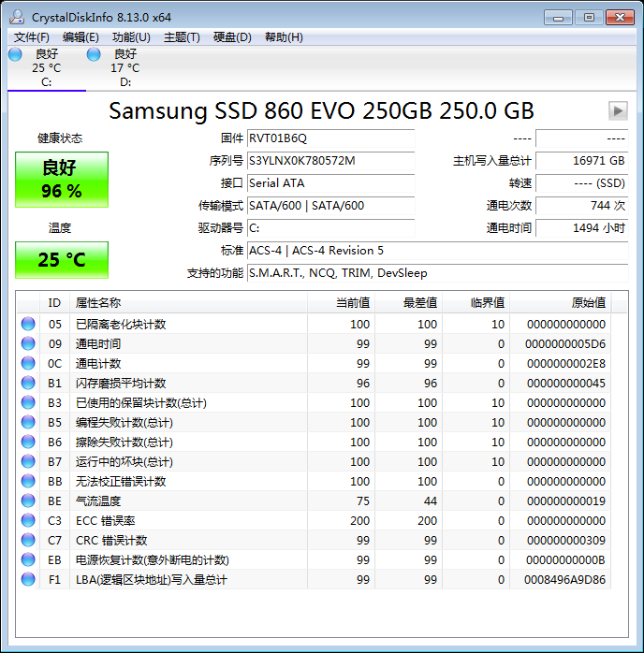Click the CrystalDiskInfo app icon in title bar

point(18,18)
